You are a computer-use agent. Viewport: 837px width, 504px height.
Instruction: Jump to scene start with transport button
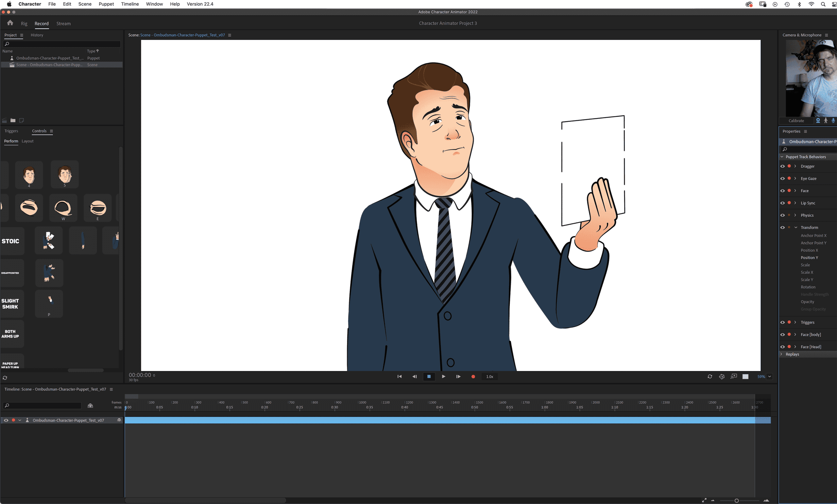[400, 376]
